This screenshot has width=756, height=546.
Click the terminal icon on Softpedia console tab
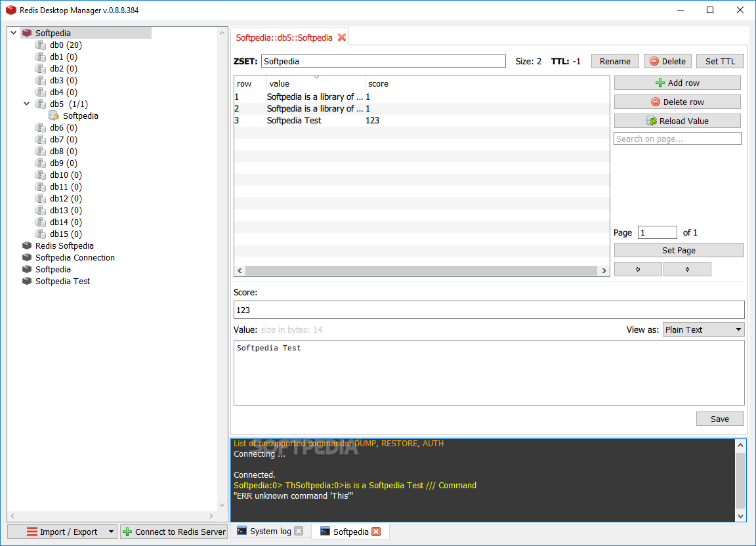coord(325,532)
